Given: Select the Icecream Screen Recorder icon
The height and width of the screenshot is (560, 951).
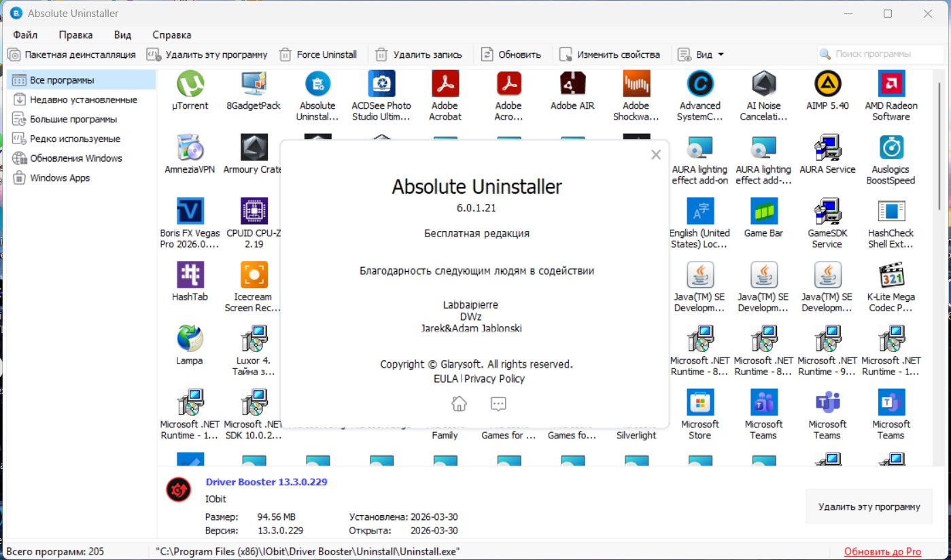Looking at the screenshot, I should tap(254, 275).
